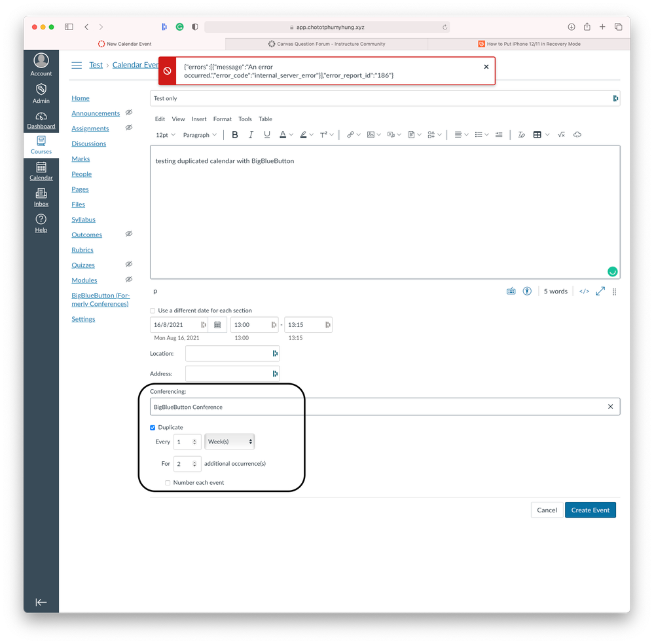Open the equation editor icon

pos(562,135)
